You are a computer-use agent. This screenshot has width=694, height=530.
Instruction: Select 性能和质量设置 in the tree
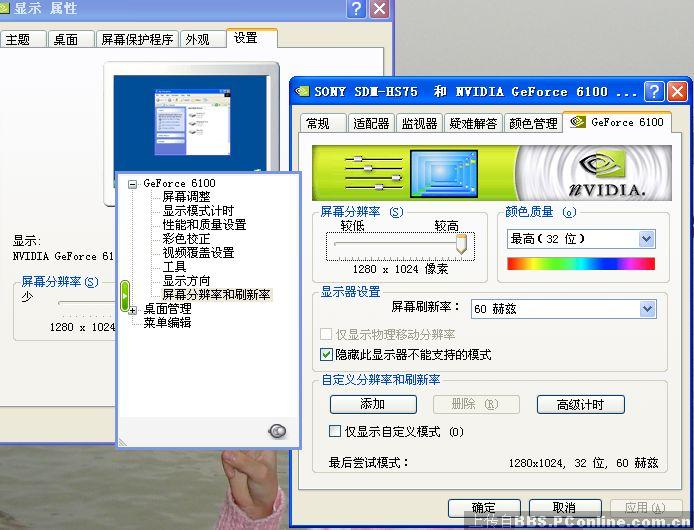pyautogui.click(x=204, y=224)
